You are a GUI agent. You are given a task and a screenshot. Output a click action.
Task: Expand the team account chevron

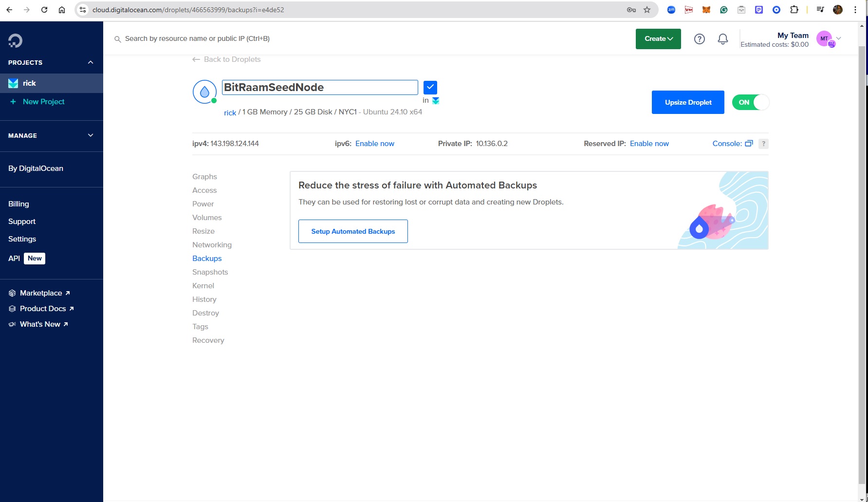click(x=838, y=38)
